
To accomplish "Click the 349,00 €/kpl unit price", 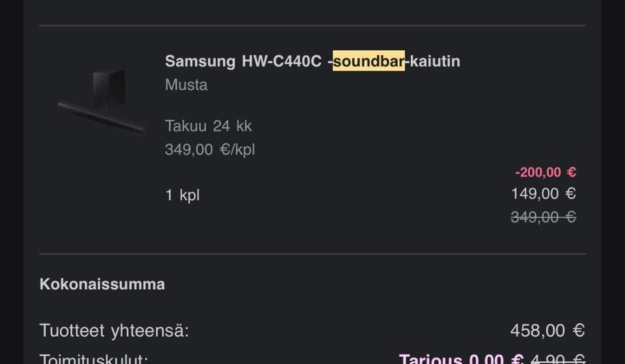I will pos(210,150).
